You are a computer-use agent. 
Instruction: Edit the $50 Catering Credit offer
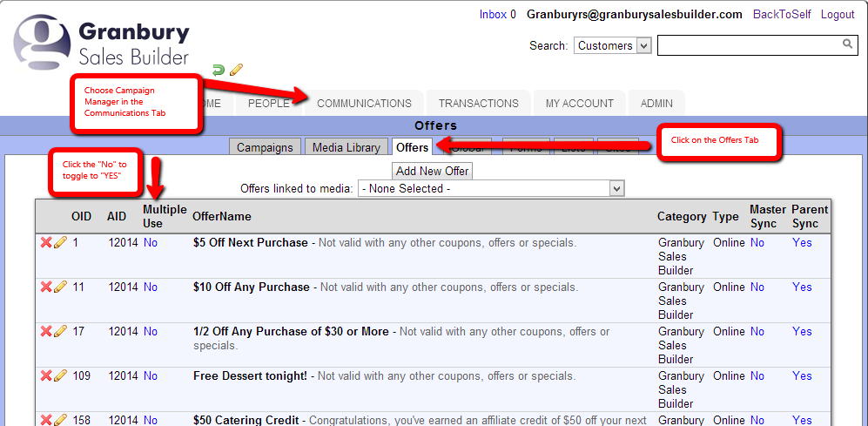coord(60,419)
